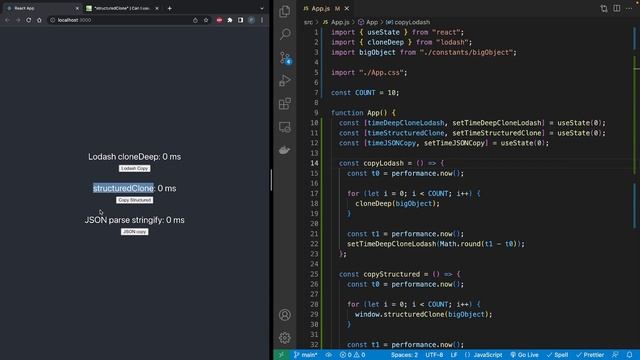
Task: Click line number 14 in the gutter
Action: point(313,163)
